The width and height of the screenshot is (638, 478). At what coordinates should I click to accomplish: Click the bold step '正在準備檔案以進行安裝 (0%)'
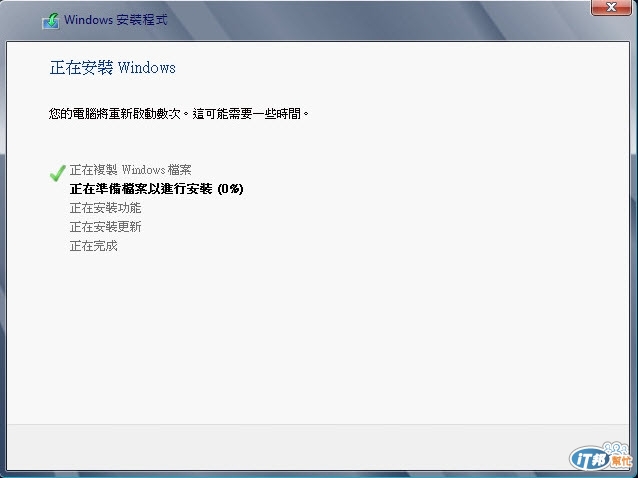tap(156, 189)
